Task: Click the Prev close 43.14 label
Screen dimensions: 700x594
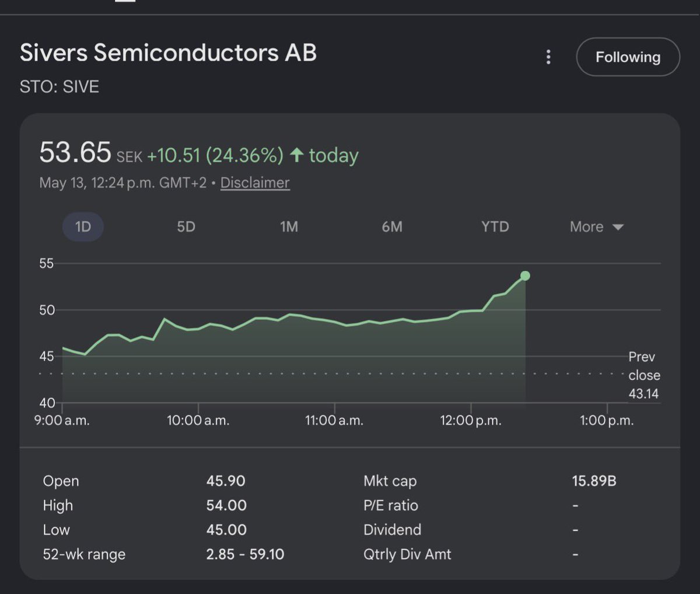Action: [x=644, y=375]
